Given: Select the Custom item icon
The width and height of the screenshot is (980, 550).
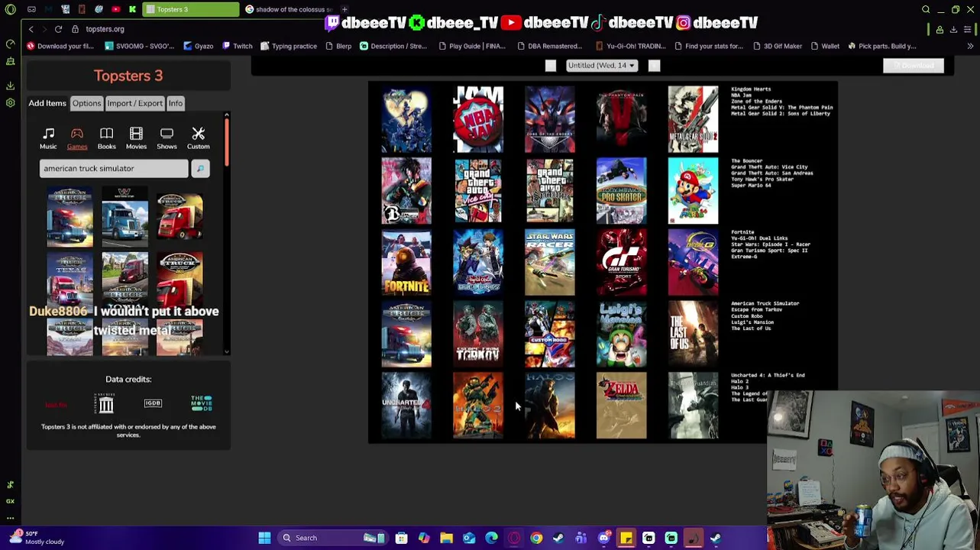Looking at the screenshot, I should click(198, 138).
